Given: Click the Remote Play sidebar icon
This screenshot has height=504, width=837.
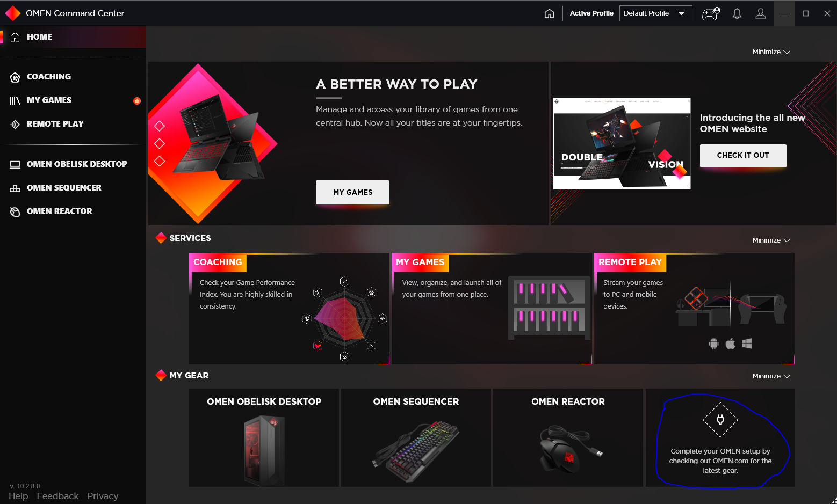Looking at the screenshot, I should tap(15, 124).
